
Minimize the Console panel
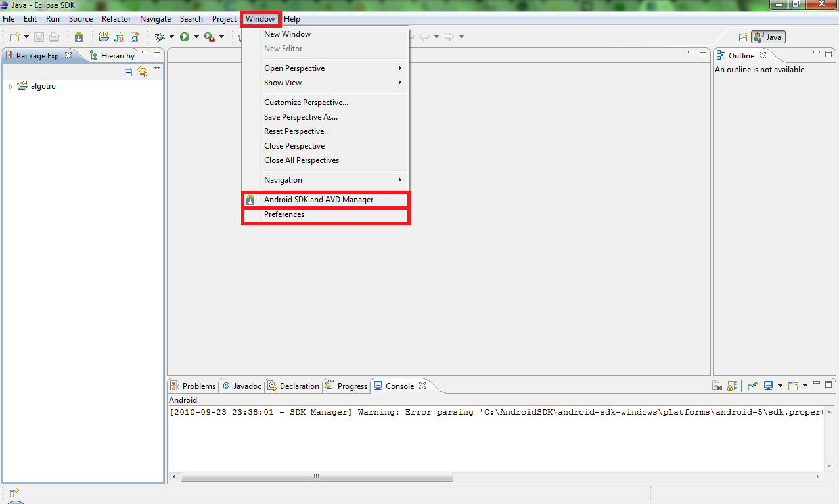pos(817,384)
